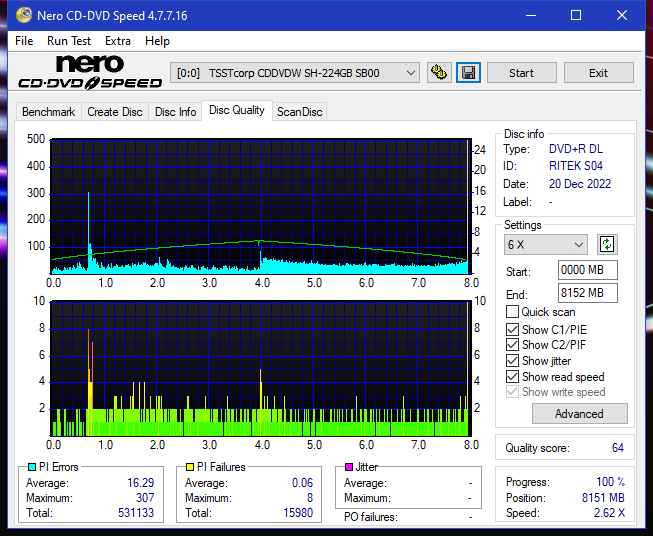Open the 6 X speed dropdown
653x536 pixels.
click(546, 244)
